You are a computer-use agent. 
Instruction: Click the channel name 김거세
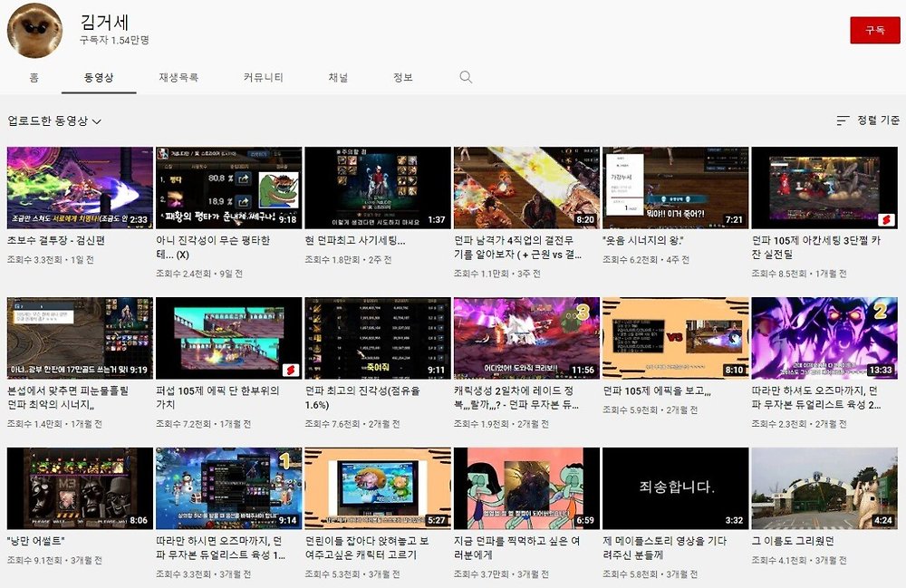click(104, 22)
